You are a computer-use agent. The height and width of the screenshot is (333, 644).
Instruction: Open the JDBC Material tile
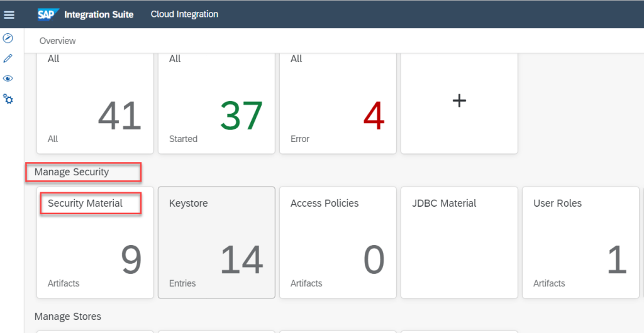click(459, 242)
